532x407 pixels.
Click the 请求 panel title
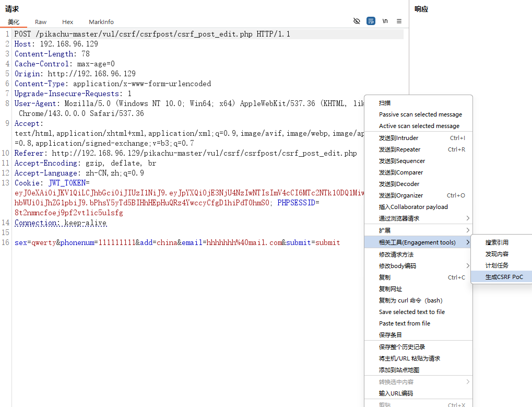pyautogui.click(x=12, y=9)
